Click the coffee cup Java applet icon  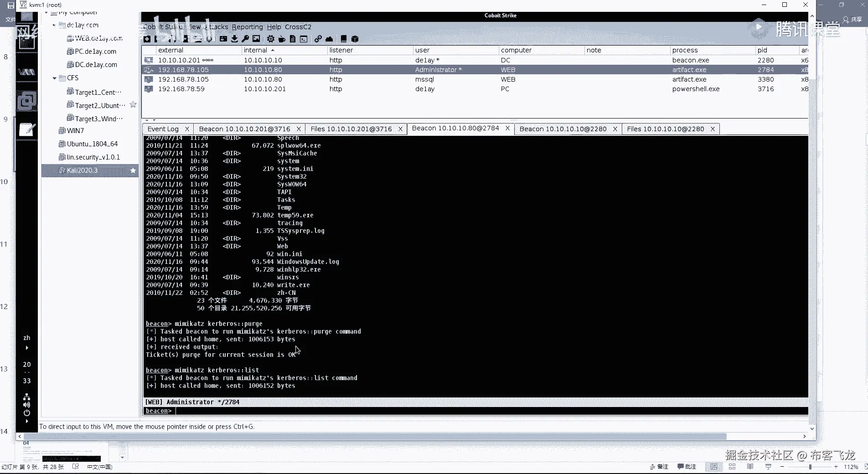282,39
